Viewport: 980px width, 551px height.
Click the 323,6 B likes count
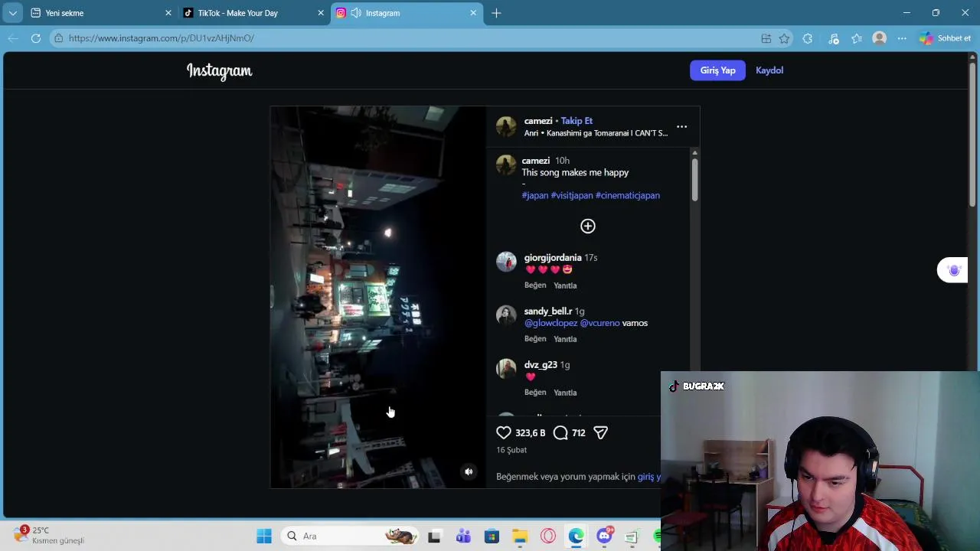[x=531, y=433]
